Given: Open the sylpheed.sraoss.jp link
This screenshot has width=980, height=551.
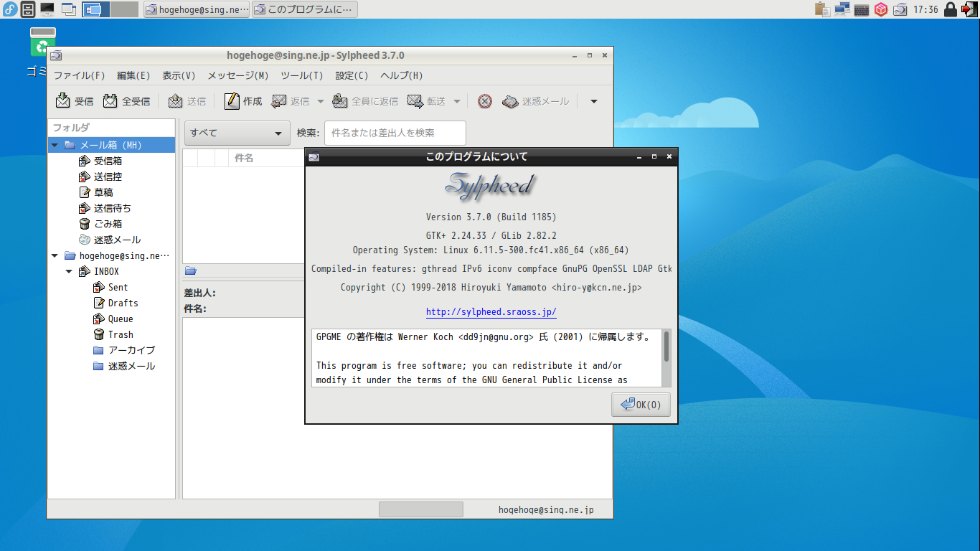Looking at the screenshot, I should [491, 312].
